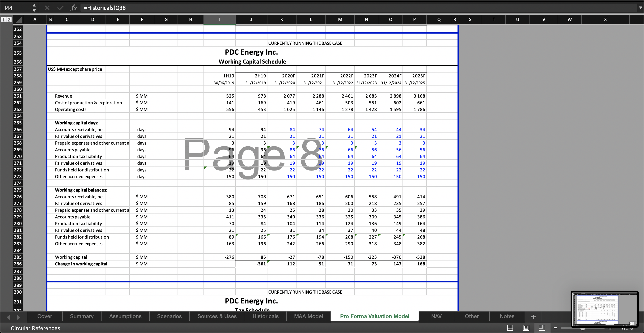
Task: Open the M&A Model sheet tab
Action: pyautogui.click(x=309, y=316)
